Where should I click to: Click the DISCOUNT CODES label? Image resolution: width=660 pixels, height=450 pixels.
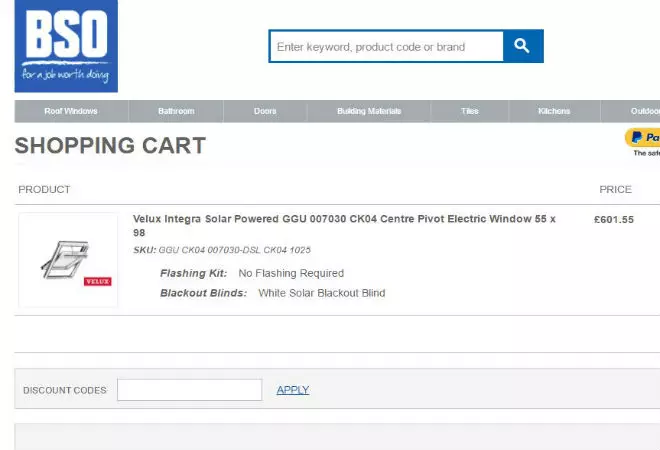coord(65,390)
